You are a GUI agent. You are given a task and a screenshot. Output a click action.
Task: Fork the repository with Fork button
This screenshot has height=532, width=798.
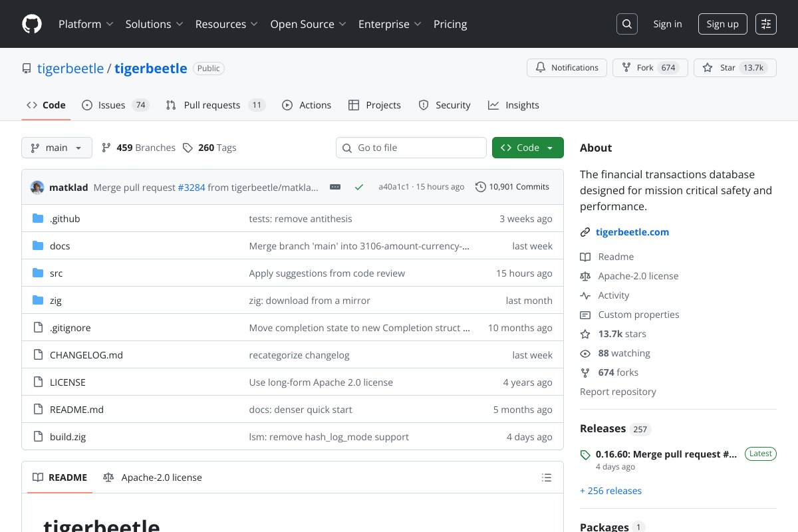pyautogui.click(x=650, y=68)
